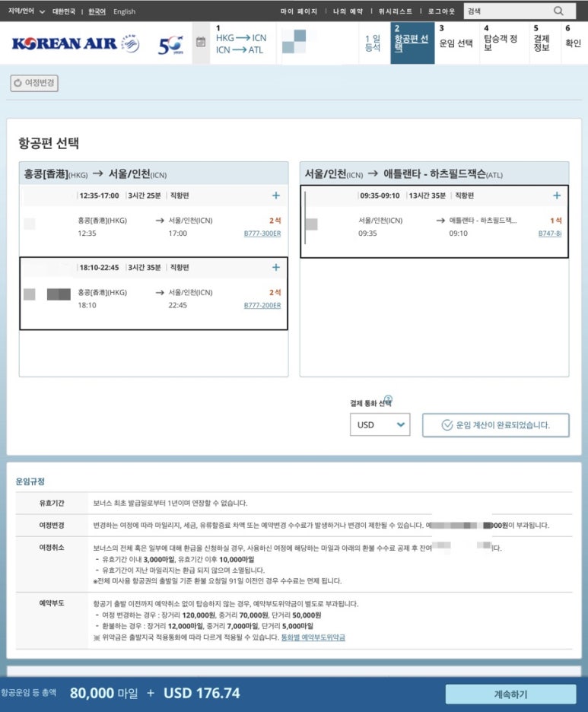Select step 2 항공편 선택 tab

pyautogui.click(x=412, y=43)
